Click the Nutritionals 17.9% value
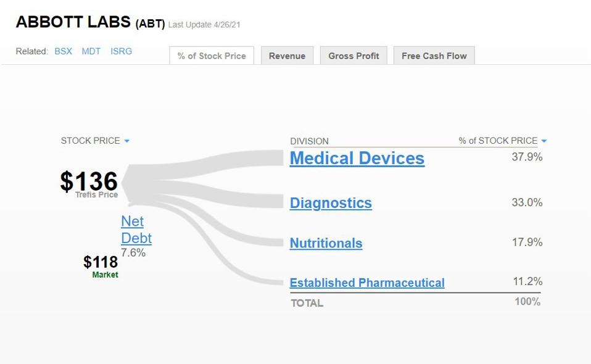 (x=527, y=242)
